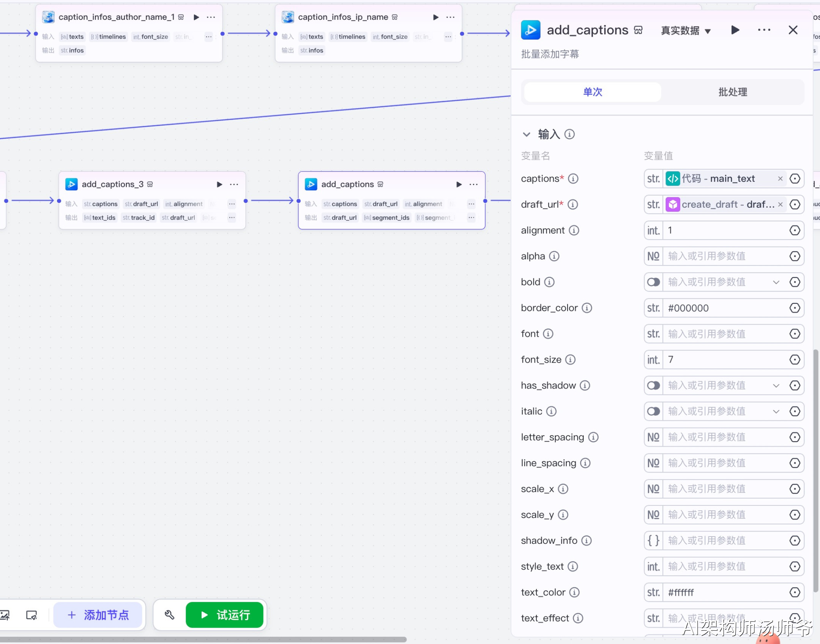Run the add_captions_3 node
820x644 pixels.
(x=219, y=185)
